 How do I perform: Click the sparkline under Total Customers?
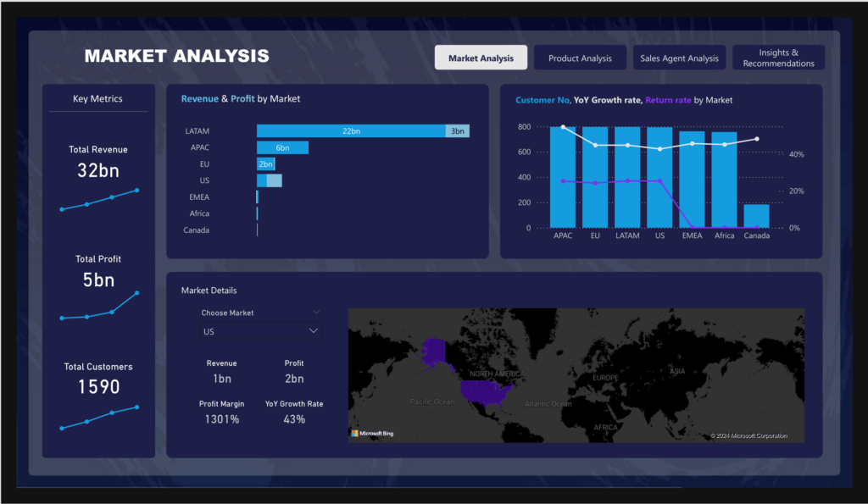99,418
